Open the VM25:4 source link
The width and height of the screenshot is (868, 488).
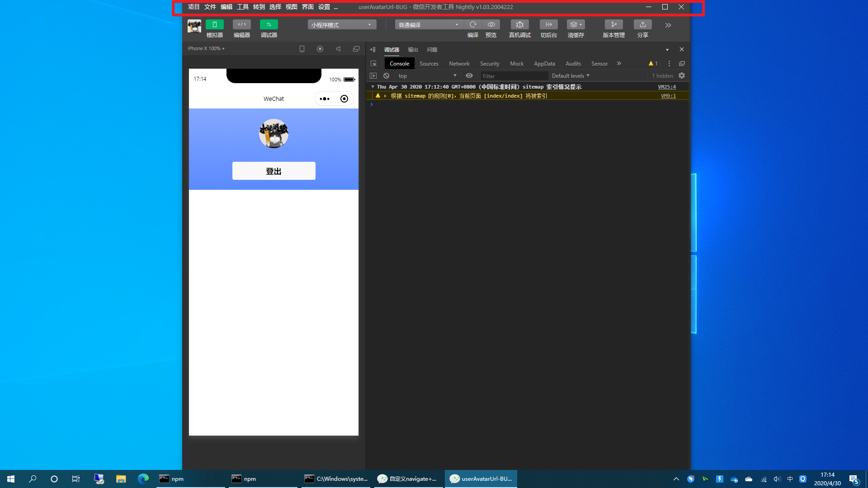(666, 87)
